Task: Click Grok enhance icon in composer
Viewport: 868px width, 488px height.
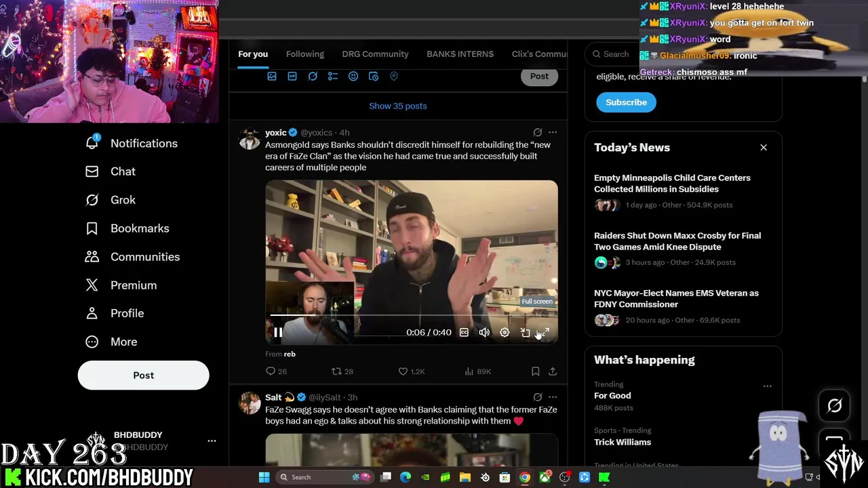Action: 313,77
